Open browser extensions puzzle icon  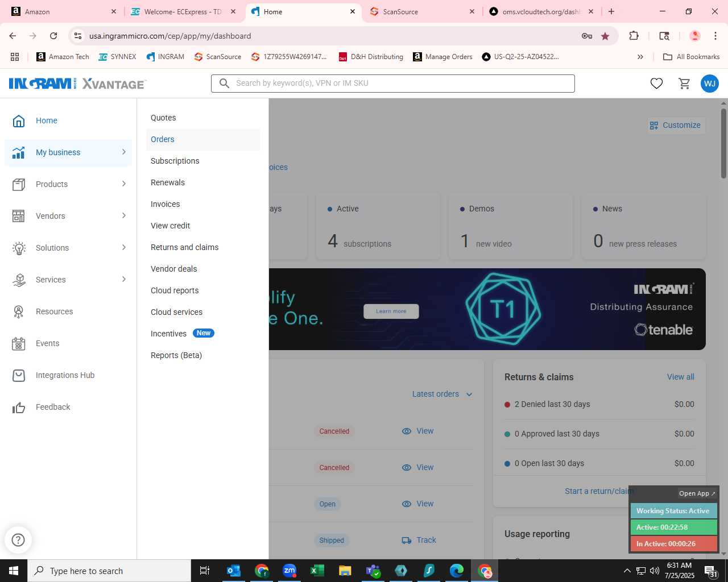[x=634, y=36]
